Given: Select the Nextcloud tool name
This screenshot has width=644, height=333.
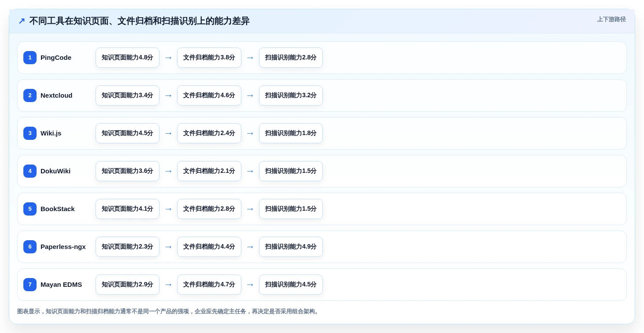Looking at the screenshot, I should pos(56,95).
